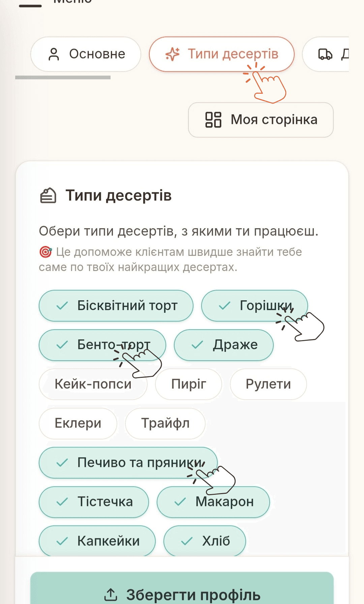Image resolution: width=364 pixels, height=604 pixels.
Task: Enable the Пиріг dessert type
Action: click(188, 384)
